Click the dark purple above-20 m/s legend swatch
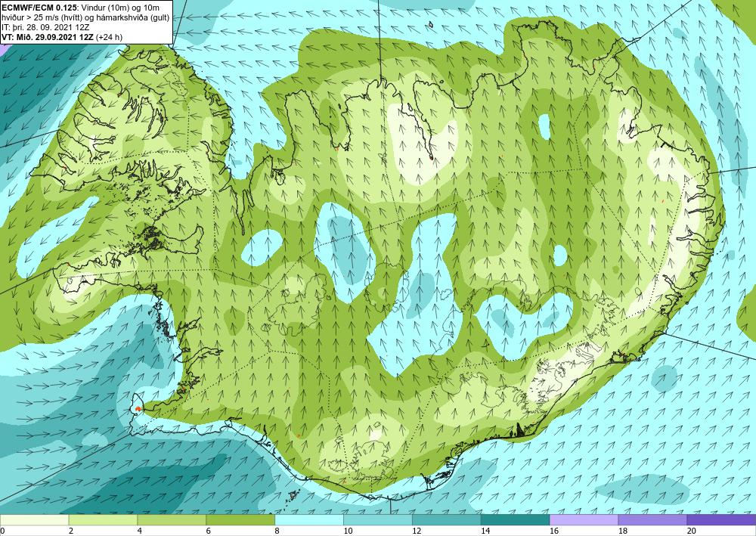This screenshot has height=536, width=756. coord(721,519)
